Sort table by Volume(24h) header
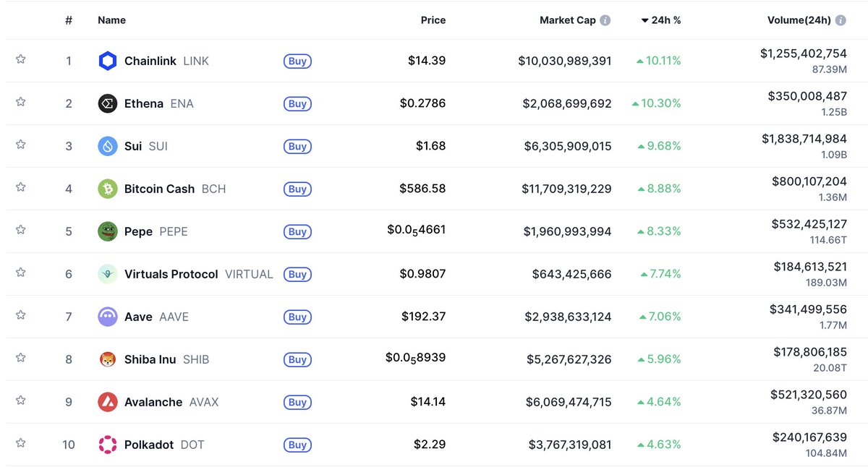 coord(799,21)
